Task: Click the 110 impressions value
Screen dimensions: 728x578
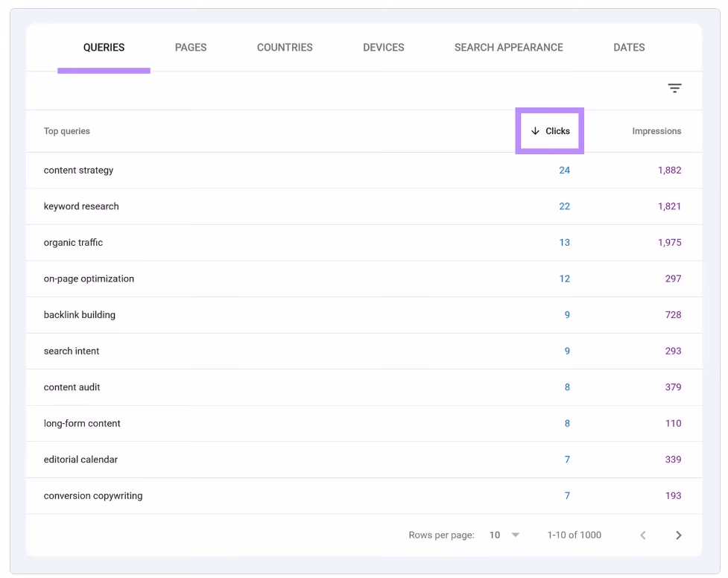Action: pyautogui.click(x=673, y=424)
